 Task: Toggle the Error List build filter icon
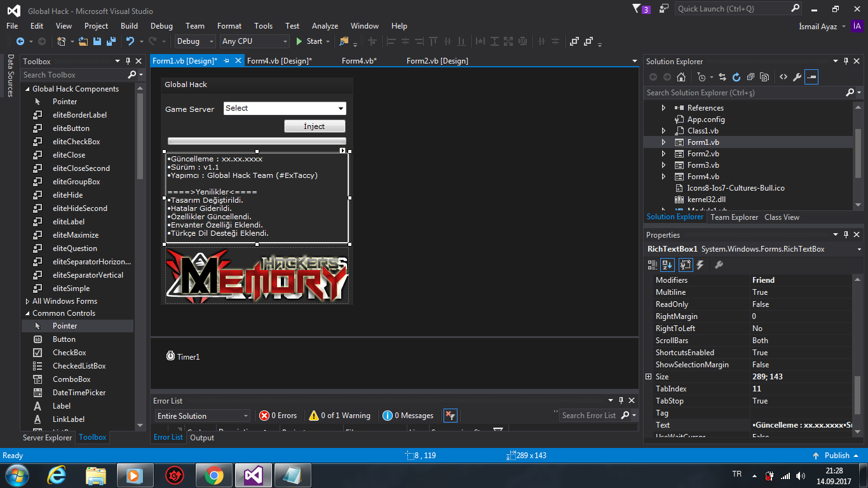(450, 416)
